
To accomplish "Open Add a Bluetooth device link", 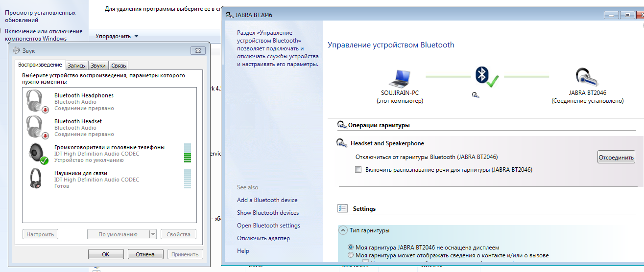I will pos(267,200).
